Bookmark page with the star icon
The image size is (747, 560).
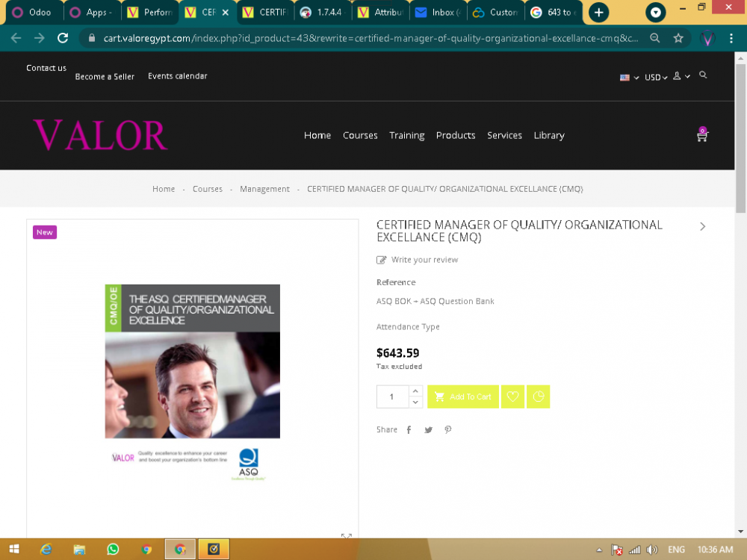(678, 38)
